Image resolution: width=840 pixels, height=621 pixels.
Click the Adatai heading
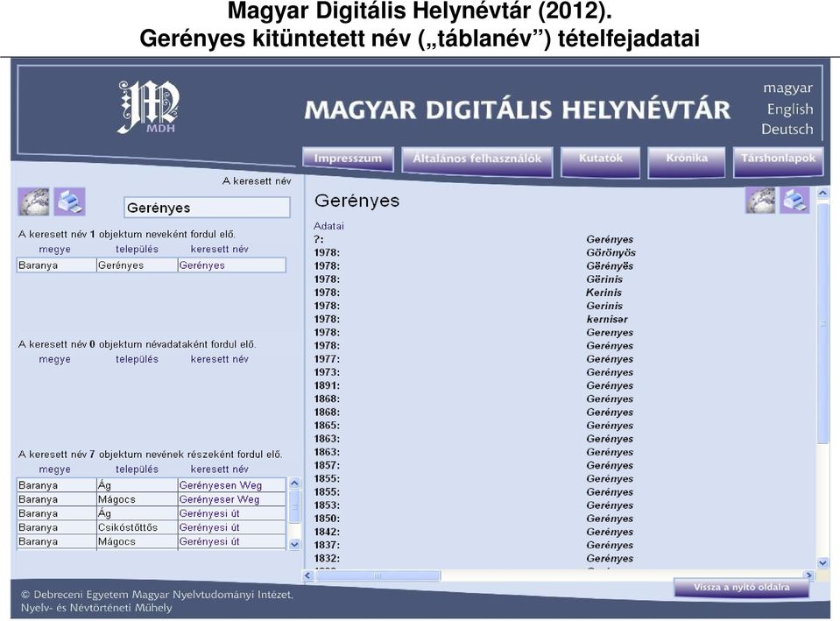click(x=329, y=226)
